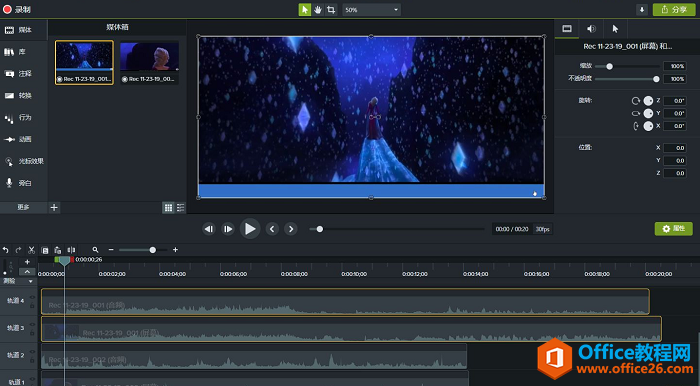This screenshot has height=386, width=700.
Task: Lock 轨道 4 with its lock icon
Action: tap(32, 306)
